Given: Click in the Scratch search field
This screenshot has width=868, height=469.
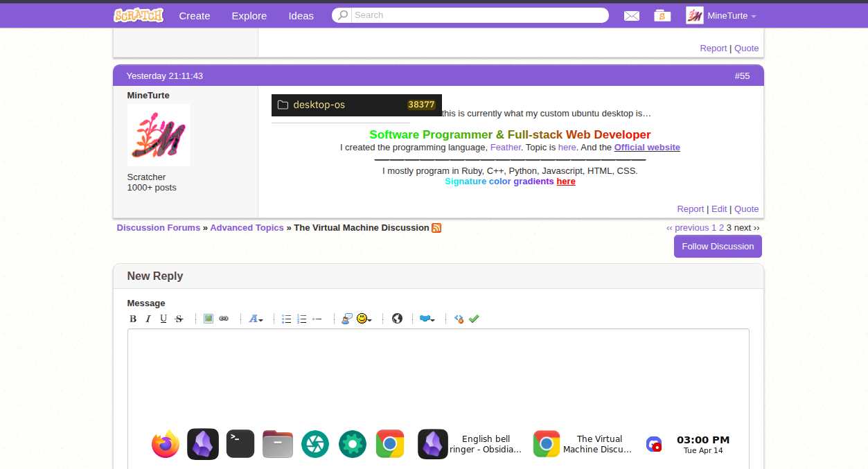Looking at the screenshot, I should [479, 15].
